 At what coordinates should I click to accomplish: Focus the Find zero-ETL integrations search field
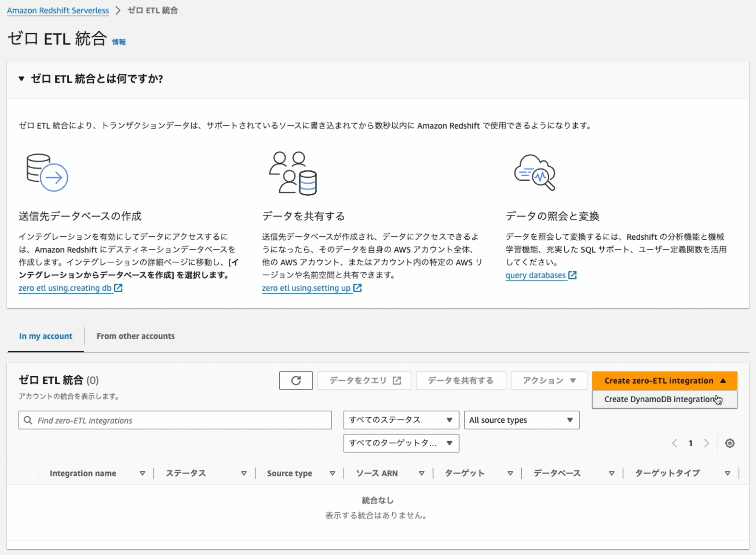point(175,420)
